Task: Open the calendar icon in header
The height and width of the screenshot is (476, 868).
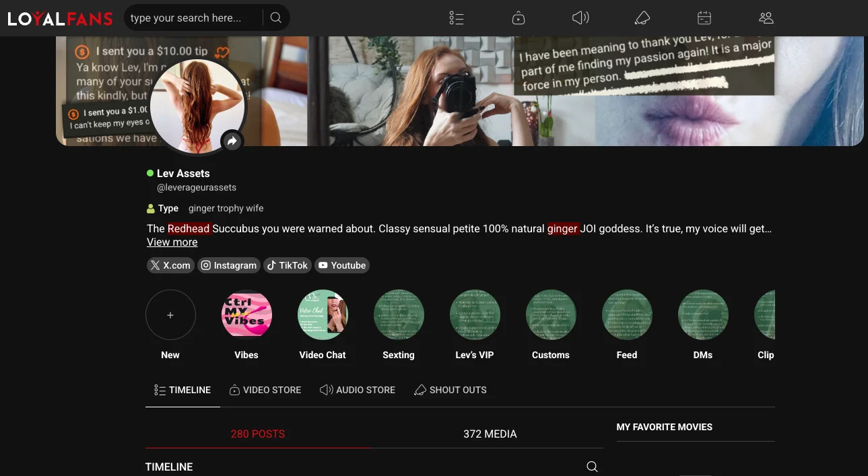Action: pos(704,18)
